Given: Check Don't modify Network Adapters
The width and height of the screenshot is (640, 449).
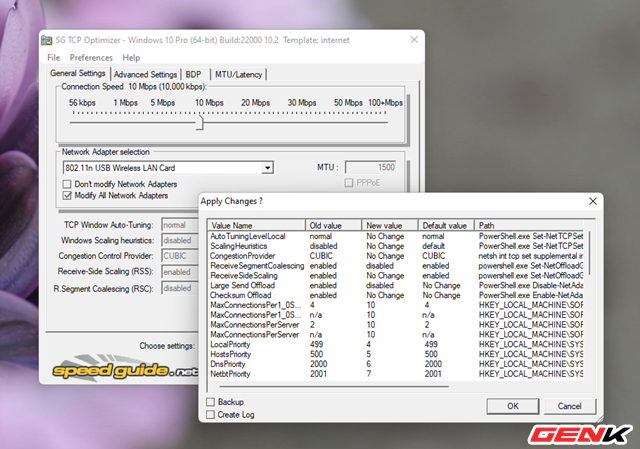Looking at the screenshot, I should [x=67, y=184].
